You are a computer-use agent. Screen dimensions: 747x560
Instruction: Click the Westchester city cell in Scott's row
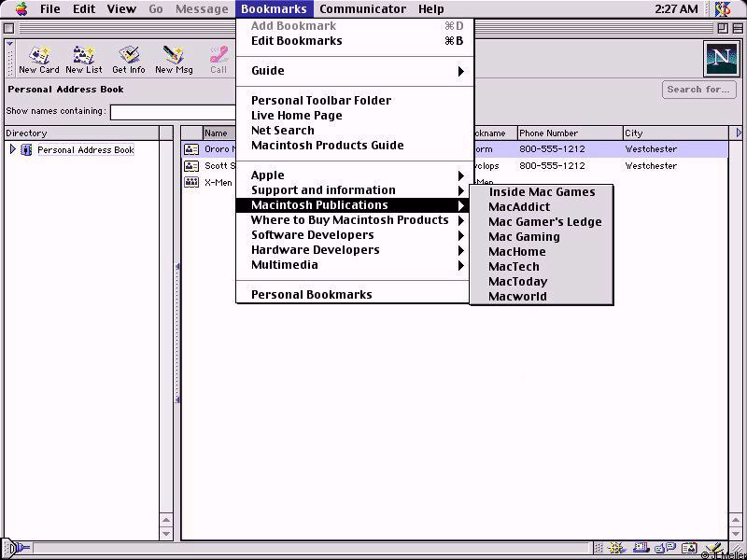[x=651, y=166]
